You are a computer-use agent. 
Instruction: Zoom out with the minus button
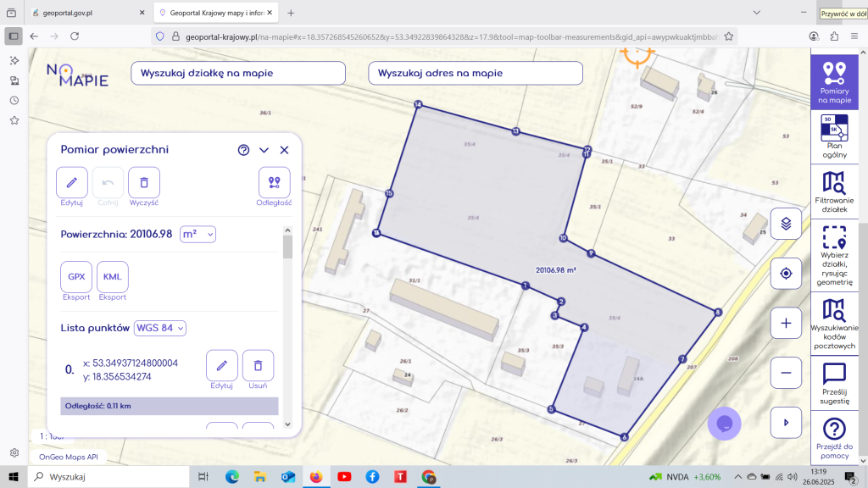(x=786, y=372)
